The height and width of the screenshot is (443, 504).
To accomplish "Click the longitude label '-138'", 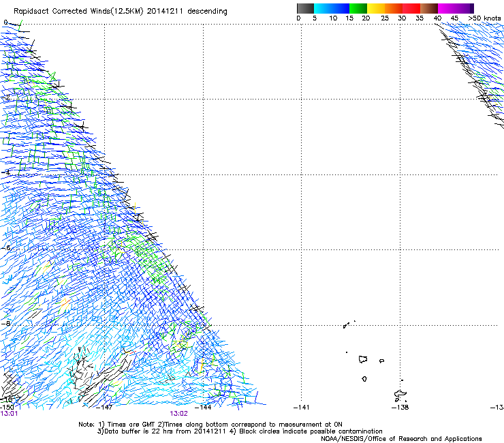I will [x=400, y=408].
